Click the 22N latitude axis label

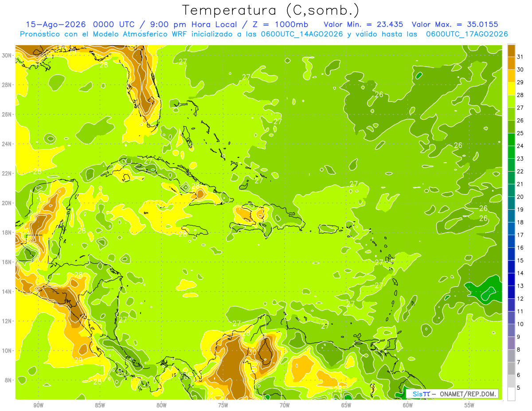(x=7, y=173)
